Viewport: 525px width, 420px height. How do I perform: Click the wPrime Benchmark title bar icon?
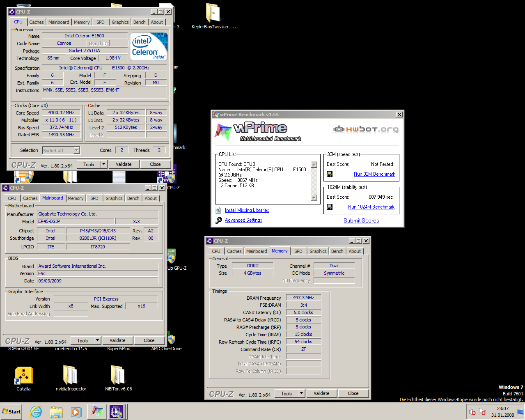pyautogui.click(x=216, y=115)
